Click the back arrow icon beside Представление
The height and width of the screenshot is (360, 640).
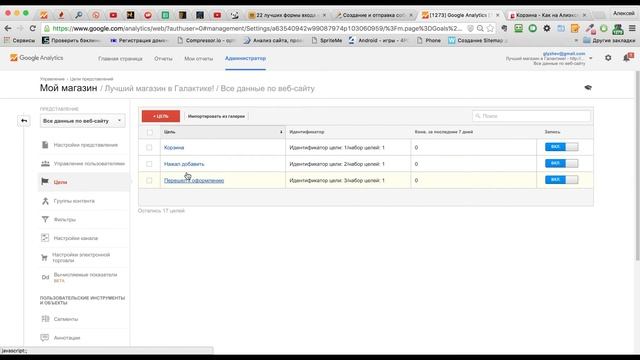point(24,121)
